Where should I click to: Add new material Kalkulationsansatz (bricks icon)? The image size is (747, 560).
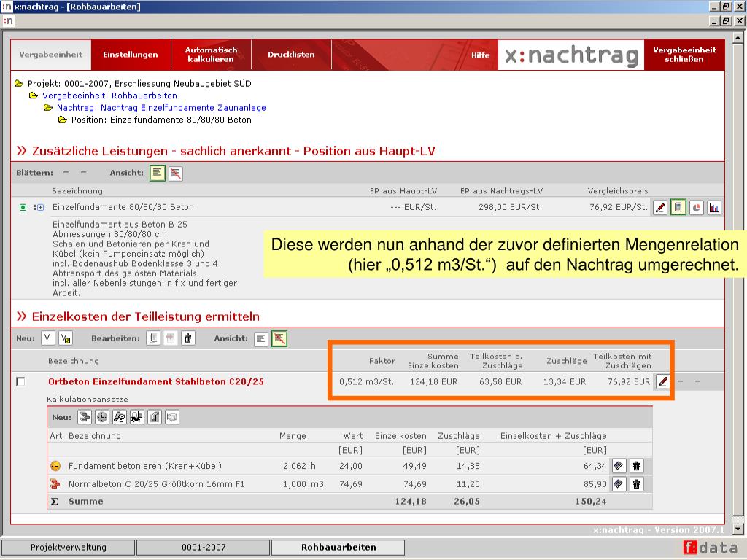click(85, 418)
